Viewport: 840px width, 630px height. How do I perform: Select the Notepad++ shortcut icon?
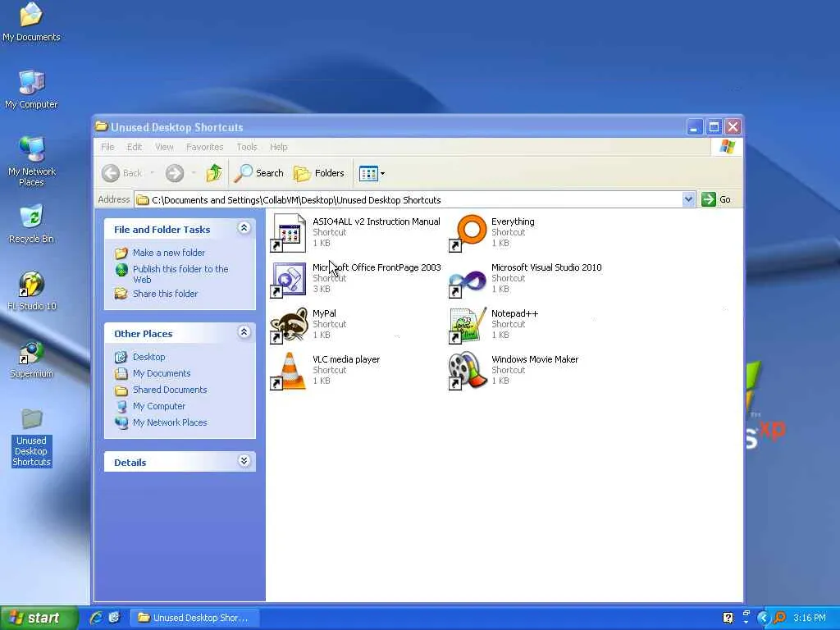(468, 325)
